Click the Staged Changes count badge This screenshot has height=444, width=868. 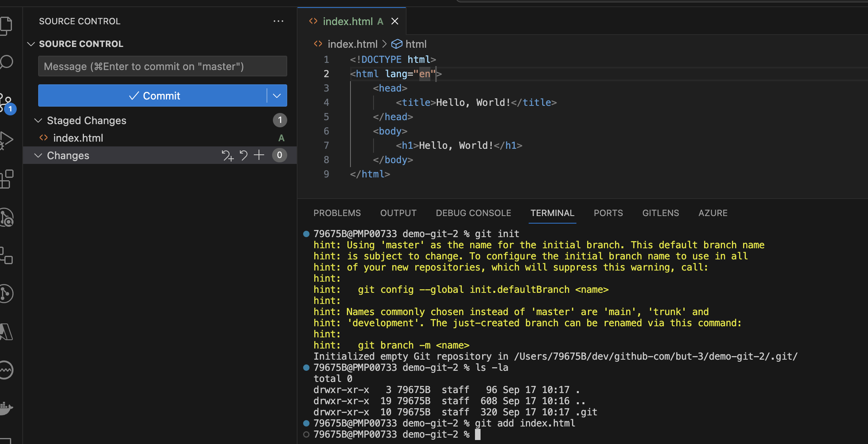(280, 120)
